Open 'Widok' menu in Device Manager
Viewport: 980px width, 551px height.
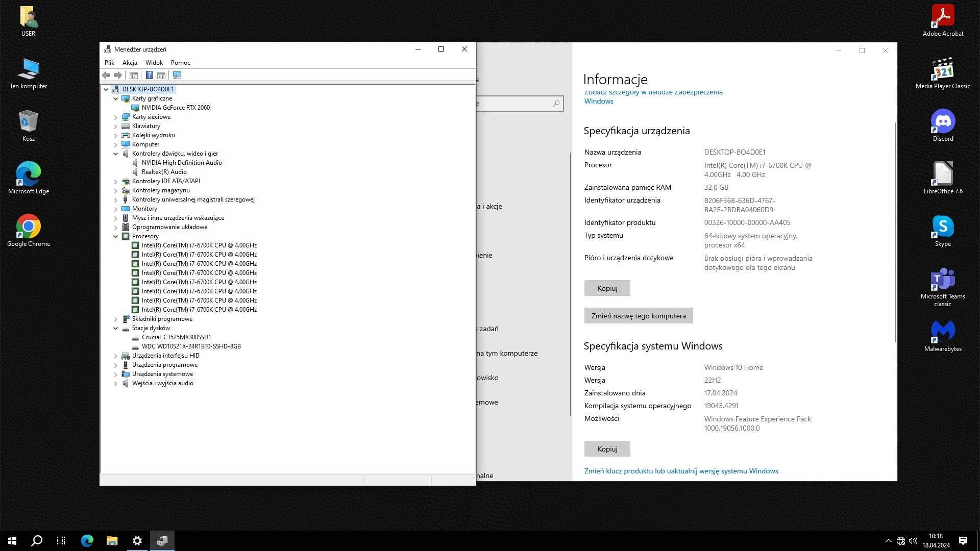click(x=154, y=63)
